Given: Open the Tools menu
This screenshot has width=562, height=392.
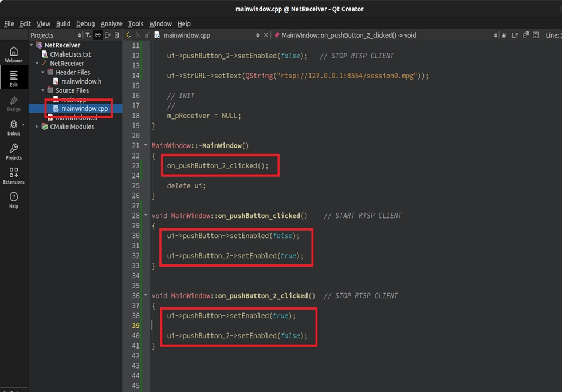Looking at the screenshot, I should pos(135,23).
